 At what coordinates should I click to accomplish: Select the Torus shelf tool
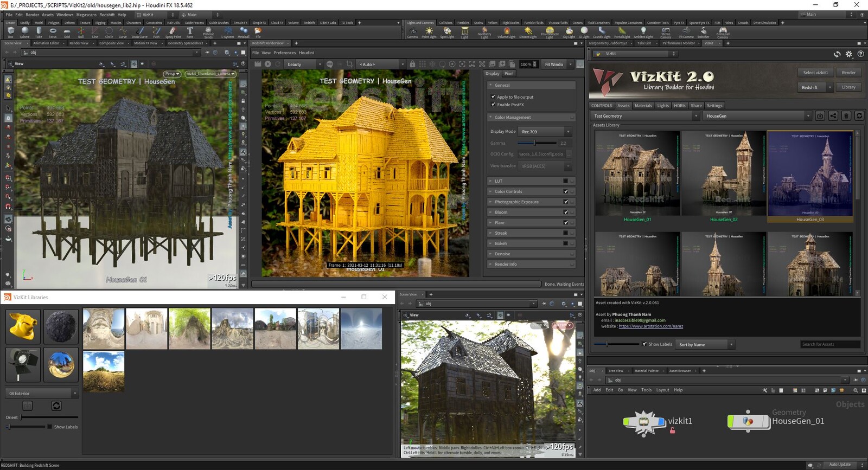click(53, 33)
